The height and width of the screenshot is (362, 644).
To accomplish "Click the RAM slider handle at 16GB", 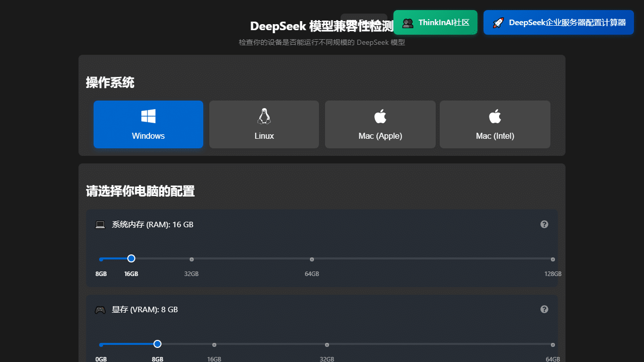I will pos(131,258).
